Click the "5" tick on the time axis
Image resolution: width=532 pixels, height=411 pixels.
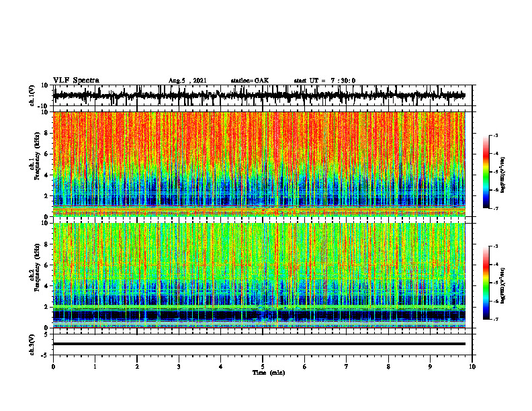point(263,367)
